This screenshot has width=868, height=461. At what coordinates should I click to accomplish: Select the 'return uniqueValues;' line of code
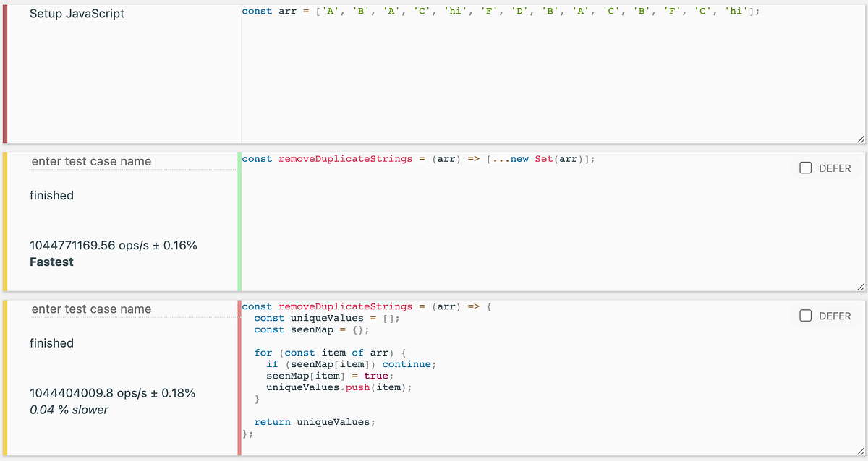tap(316, 421)
